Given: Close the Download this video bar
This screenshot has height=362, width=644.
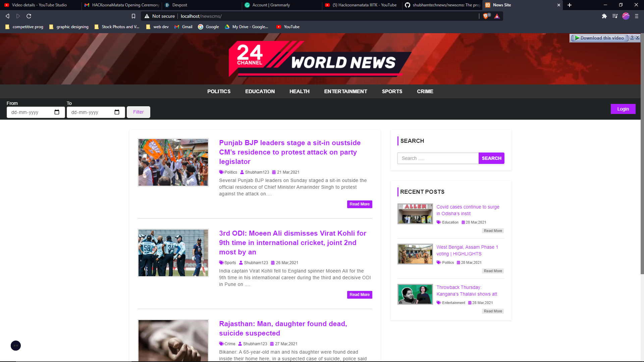Looking at the screenshot, I should tap(638, 38).
